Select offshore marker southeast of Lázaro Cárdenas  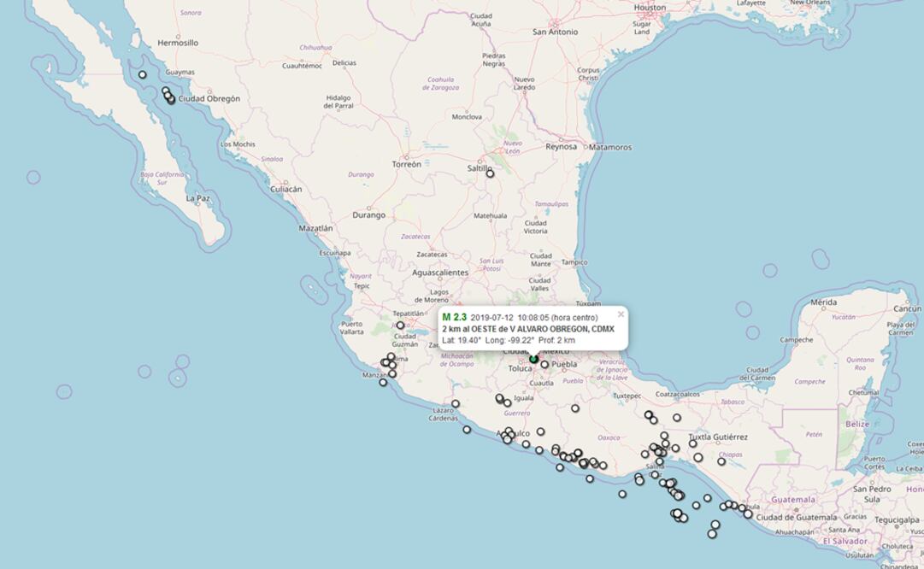467,430
